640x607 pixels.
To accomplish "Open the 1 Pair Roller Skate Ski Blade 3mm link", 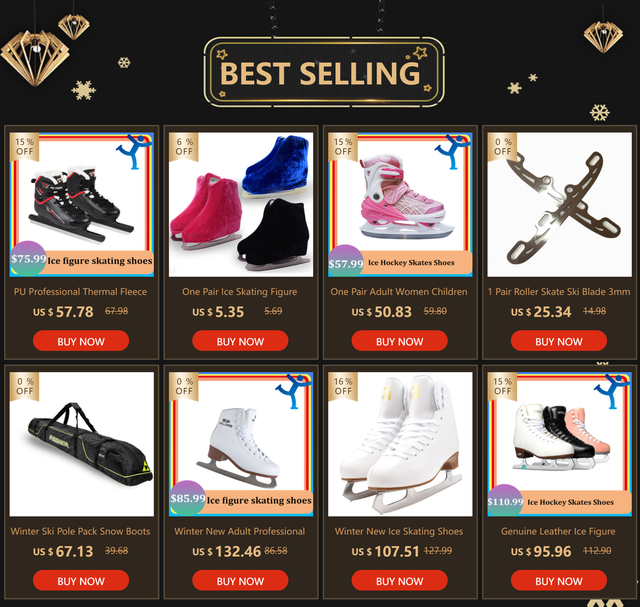I will (559, 292).
